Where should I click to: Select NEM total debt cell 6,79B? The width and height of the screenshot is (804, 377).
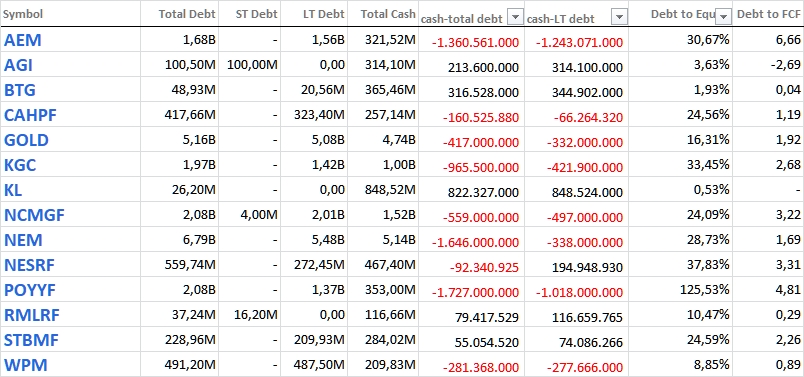[x=179, y=240]
